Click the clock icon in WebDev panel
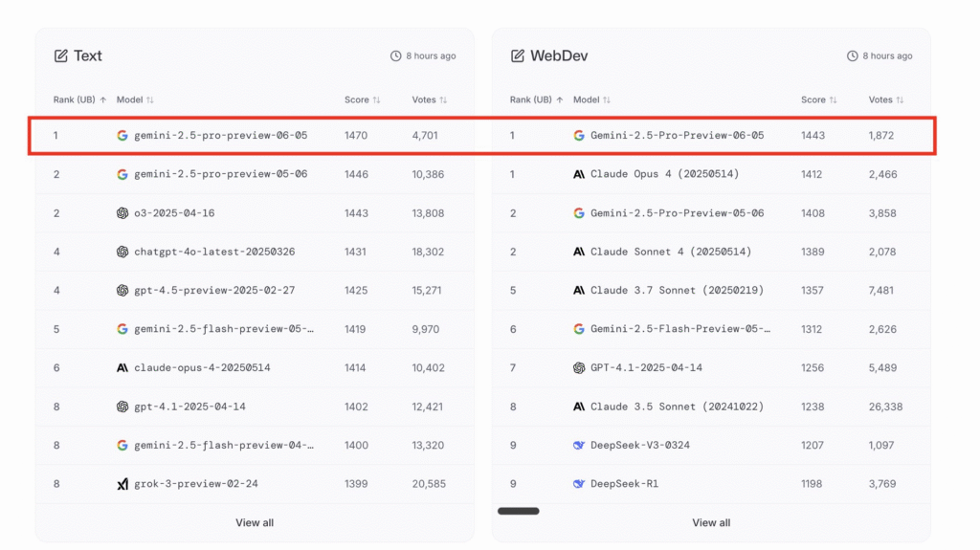Screen dimensions: 980x550 [x=853, y=55]
